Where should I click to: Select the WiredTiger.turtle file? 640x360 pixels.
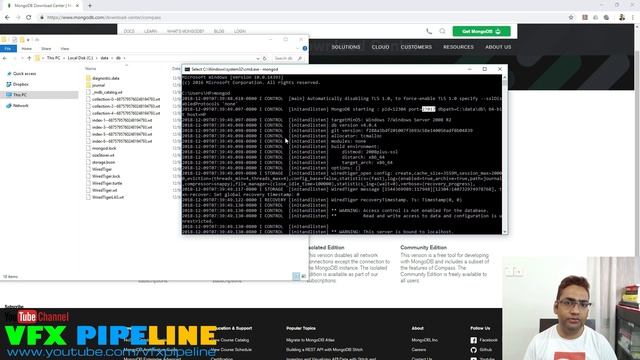point(107,183)
